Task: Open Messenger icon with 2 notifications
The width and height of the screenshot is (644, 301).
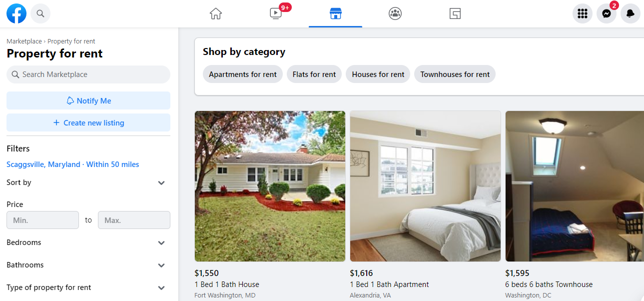Action: click(x=607, y=13)
